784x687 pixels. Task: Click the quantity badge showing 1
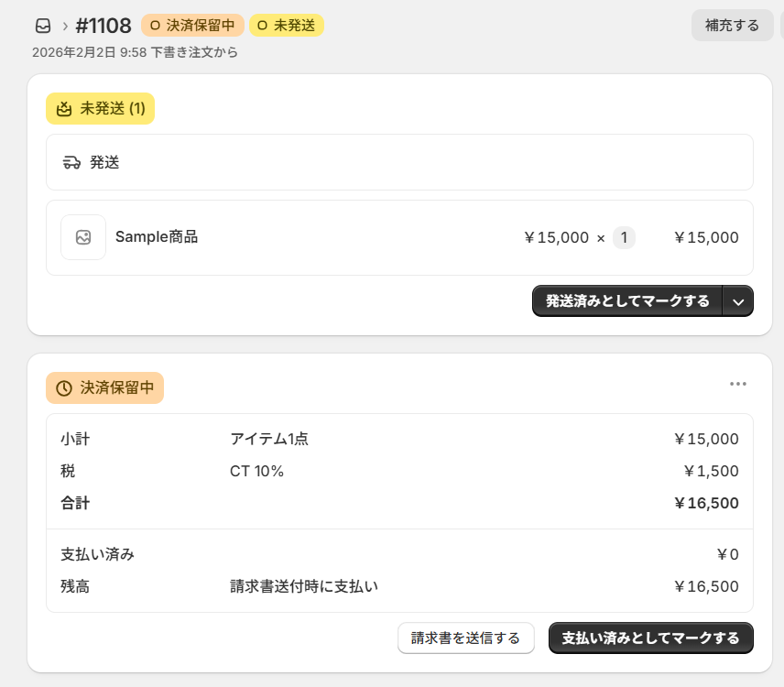(624, 238)
